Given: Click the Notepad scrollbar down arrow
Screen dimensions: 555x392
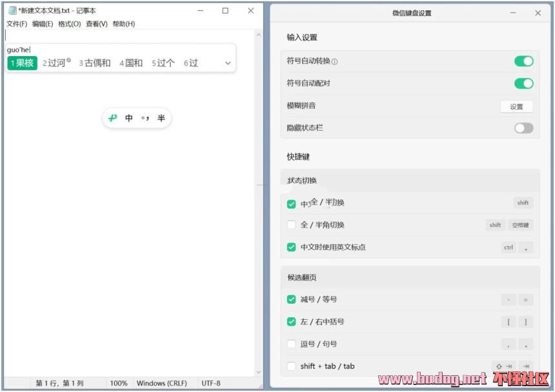Looking at the screenshot, I should click(x=259, y=372).
